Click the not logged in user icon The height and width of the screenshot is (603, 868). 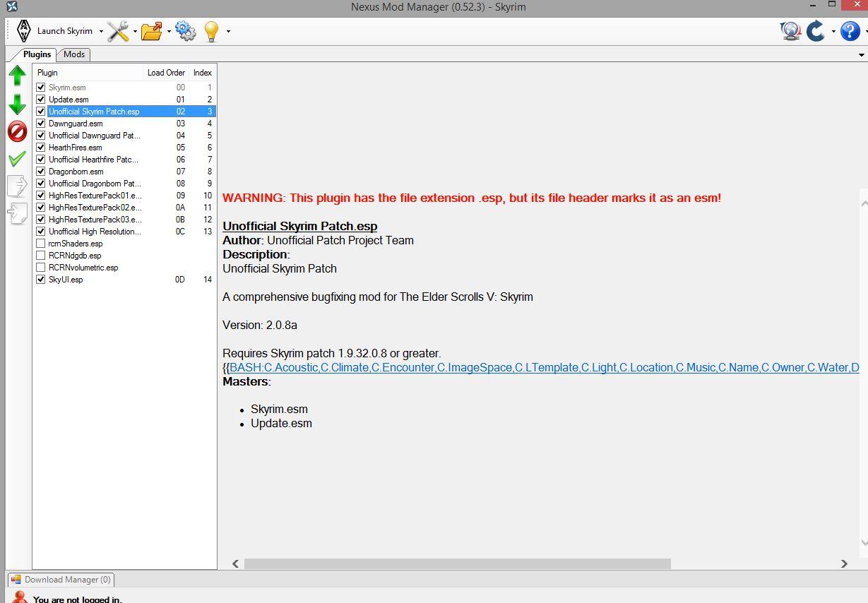[x=20, y=597]
